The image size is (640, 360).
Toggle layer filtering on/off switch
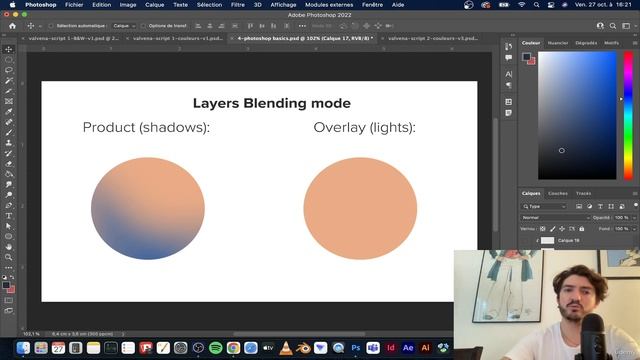(x=636, y=205)
